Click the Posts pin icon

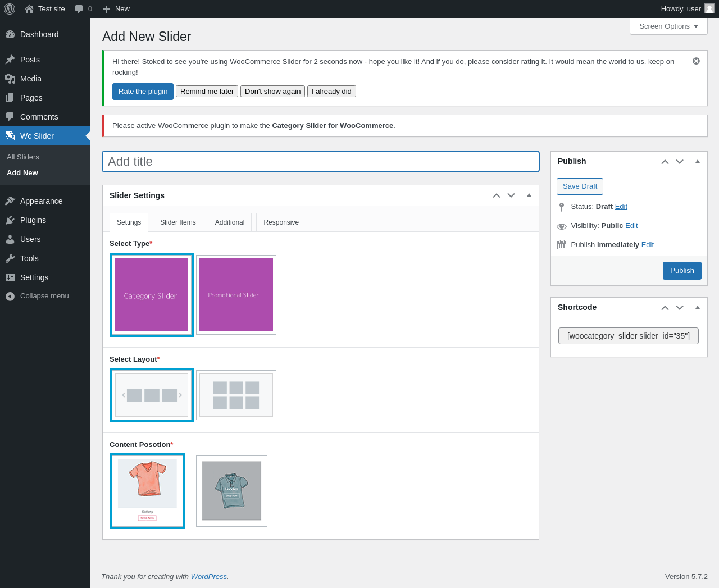pyautogui.click(x=10, y=60)
